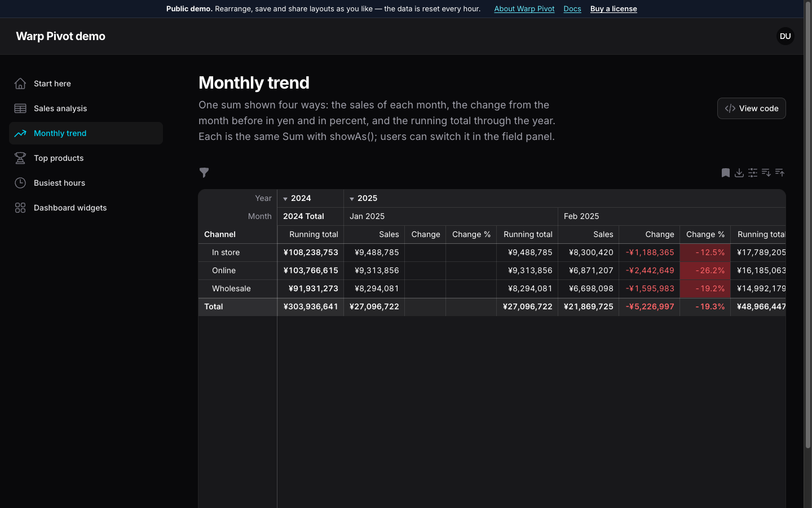Click the page vertical scrollbar thumb
The image size is (812, 508).
[x=807, y=226]
